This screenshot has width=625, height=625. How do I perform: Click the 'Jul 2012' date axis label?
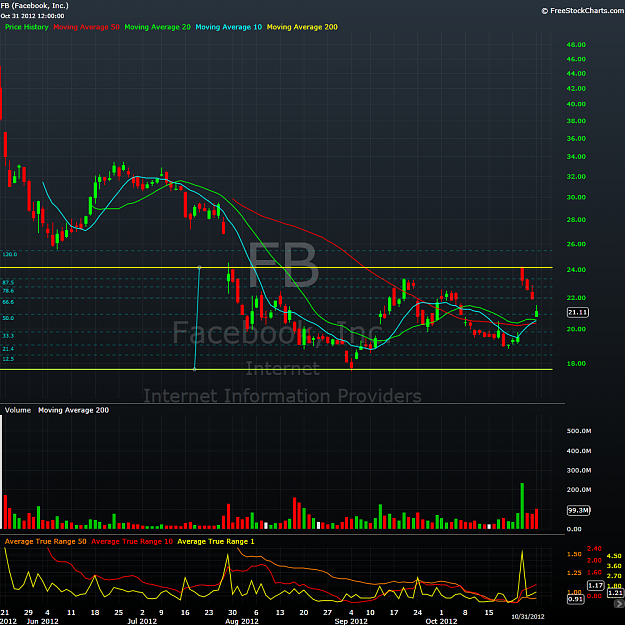[142, 621]
